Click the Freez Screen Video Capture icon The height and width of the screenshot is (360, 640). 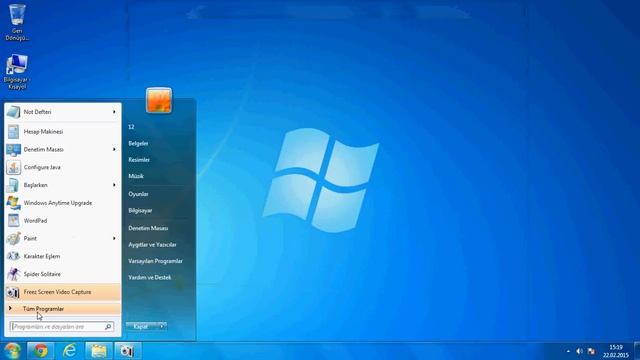[13, 292]
